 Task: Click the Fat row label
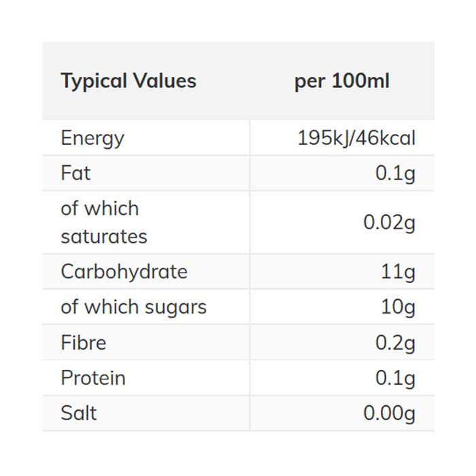pos(75,173)
